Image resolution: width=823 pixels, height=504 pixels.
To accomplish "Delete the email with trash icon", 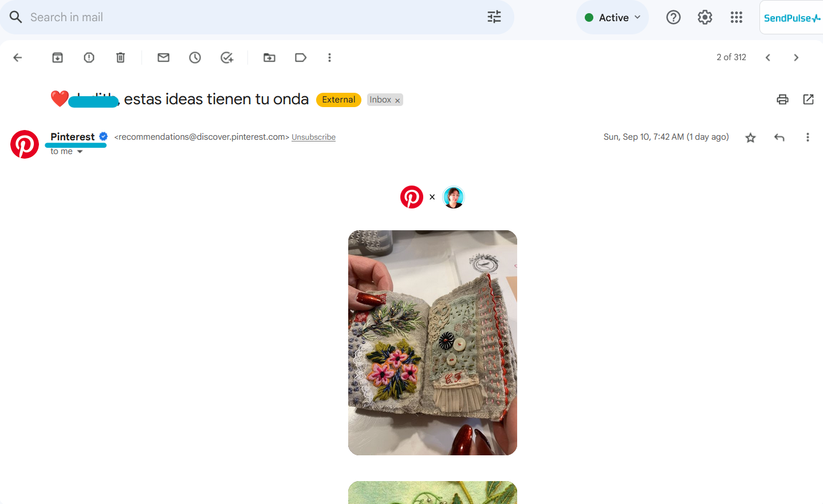I will tap(121, 57).
